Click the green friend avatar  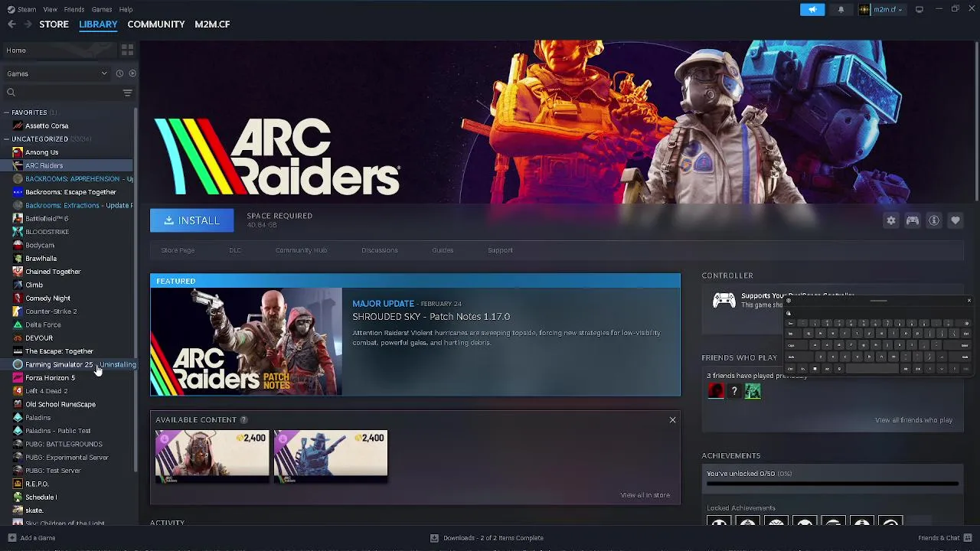coord(753,391)
